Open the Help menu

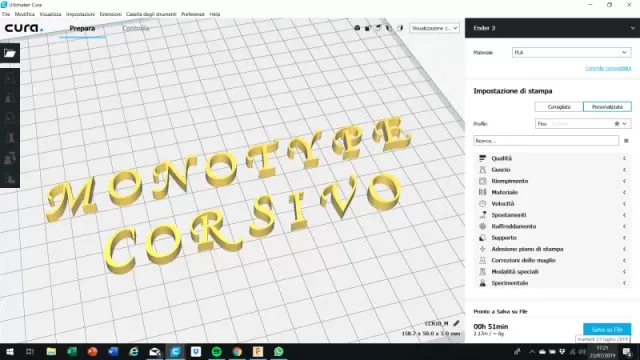tap(215, 14)
